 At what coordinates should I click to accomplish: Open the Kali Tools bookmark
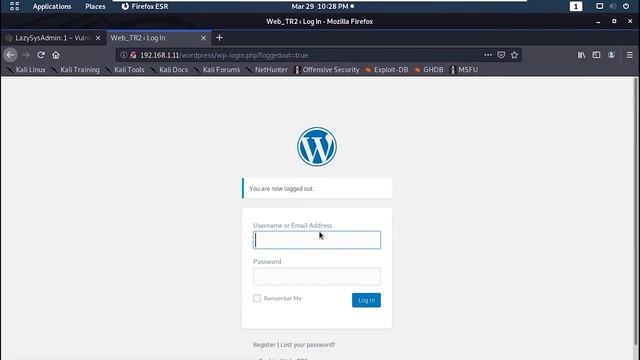coord(125,70)
